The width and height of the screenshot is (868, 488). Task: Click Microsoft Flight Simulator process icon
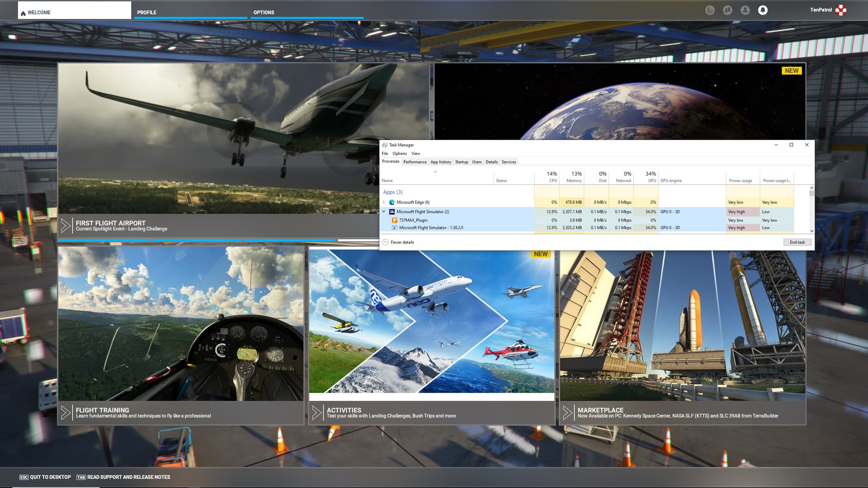pyautogui.click(x=392, y=211)
